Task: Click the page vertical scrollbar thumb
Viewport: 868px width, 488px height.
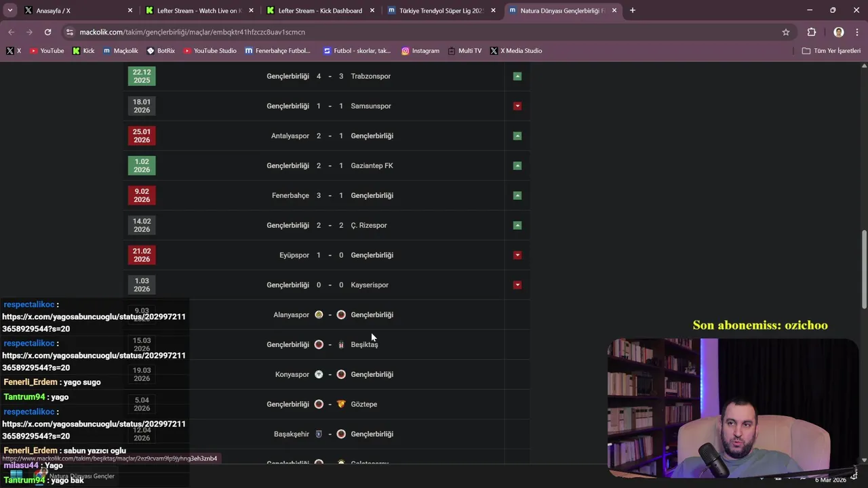Action: [864, 269]
